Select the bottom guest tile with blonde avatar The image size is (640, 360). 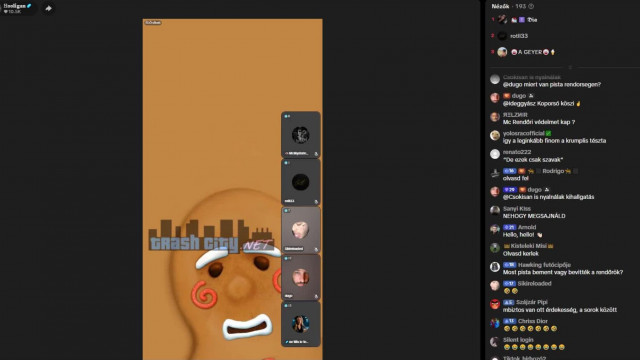tap(300, 324)
